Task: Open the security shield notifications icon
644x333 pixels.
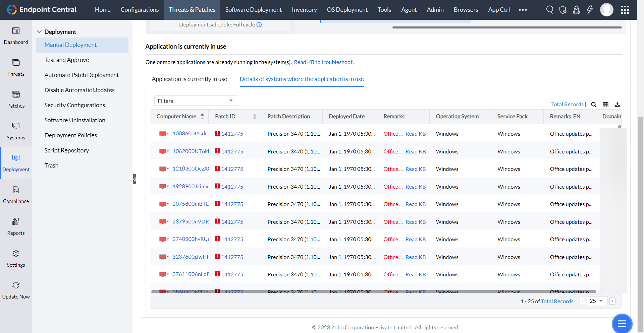Action: 563,10
